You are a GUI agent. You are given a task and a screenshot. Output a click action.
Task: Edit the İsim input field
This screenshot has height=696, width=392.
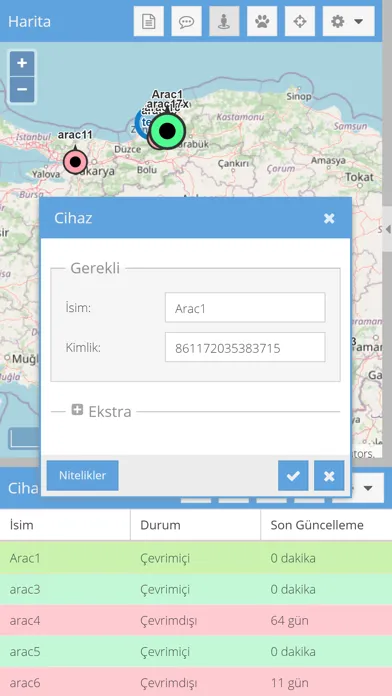click(245, 308)
